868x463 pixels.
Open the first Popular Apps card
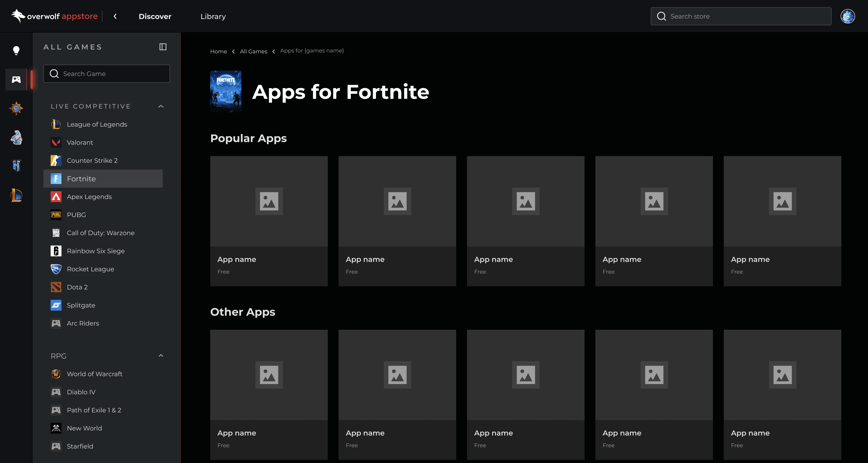(x=269, y=221)
